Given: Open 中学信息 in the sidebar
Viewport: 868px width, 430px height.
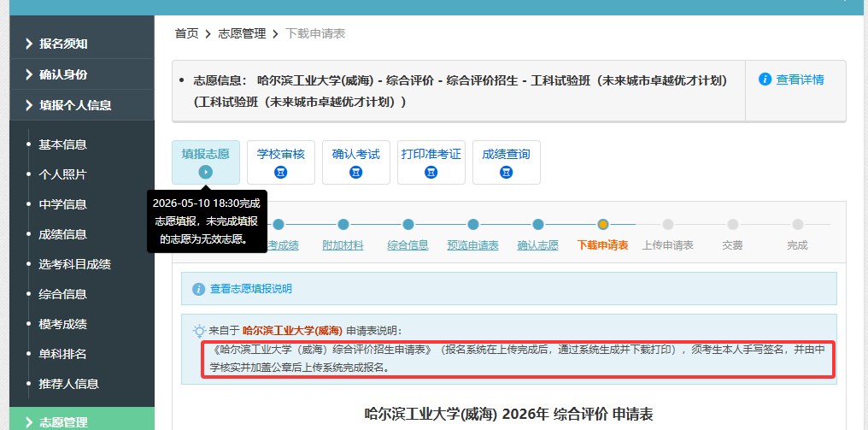Looking at the screenshot, I should pos(62,204).
